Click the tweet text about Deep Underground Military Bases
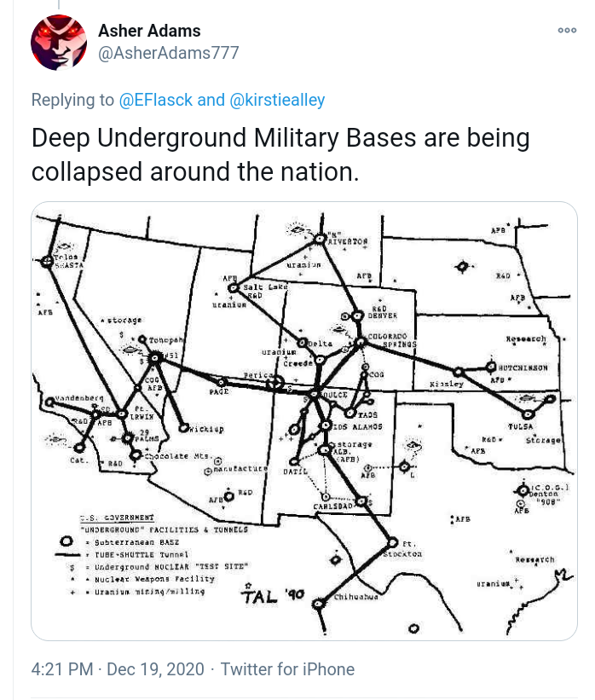This screenshot has height=700, width=595. pyautogui.click(x=280, y=154)
